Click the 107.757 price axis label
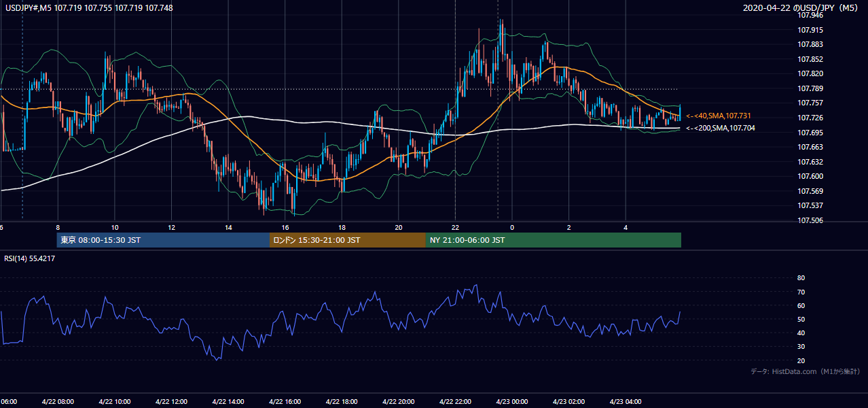 click(x=810, y=103)
